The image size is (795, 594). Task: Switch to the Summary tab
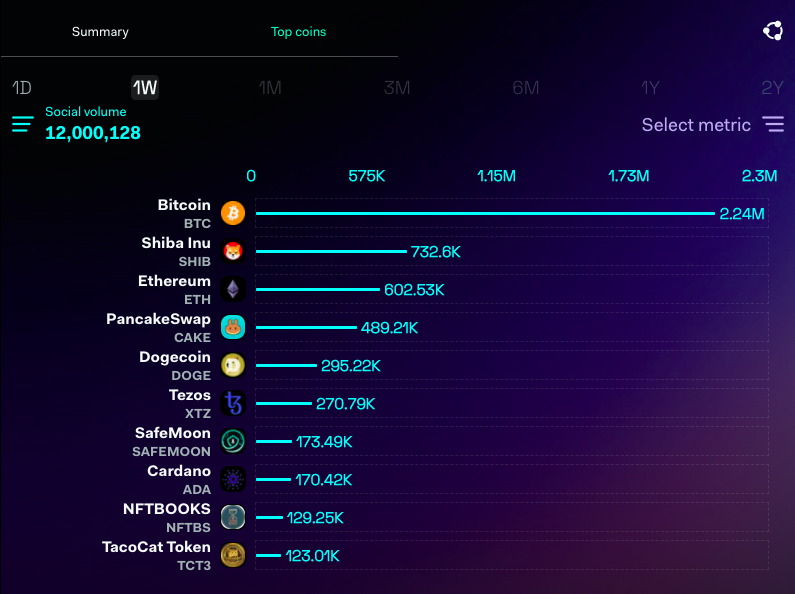pos(100,32)
